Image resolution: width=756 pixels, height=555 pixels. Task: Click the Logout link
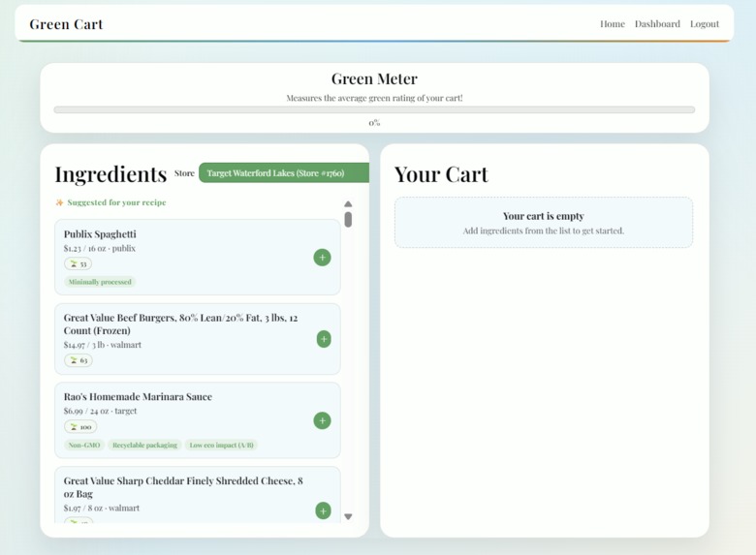[x=705, y=24]
